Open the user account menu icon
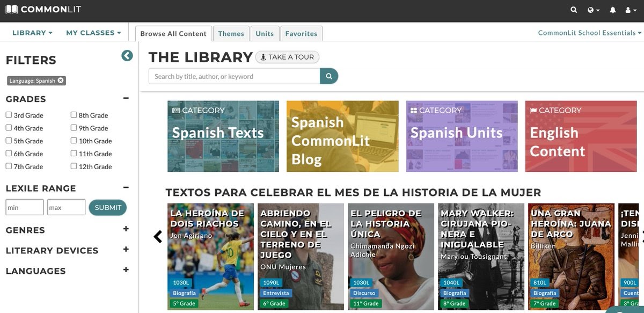The width and height of the screenshot is (644, 313). coord(631,10)
